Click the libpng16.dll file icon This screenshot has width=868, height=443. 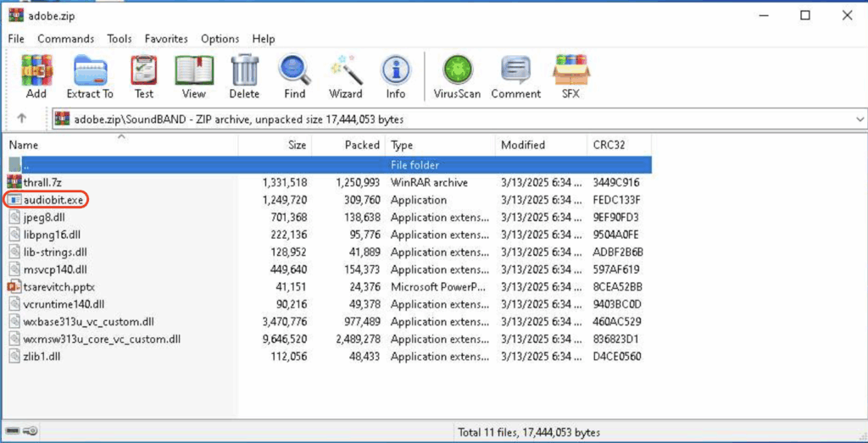14,235
